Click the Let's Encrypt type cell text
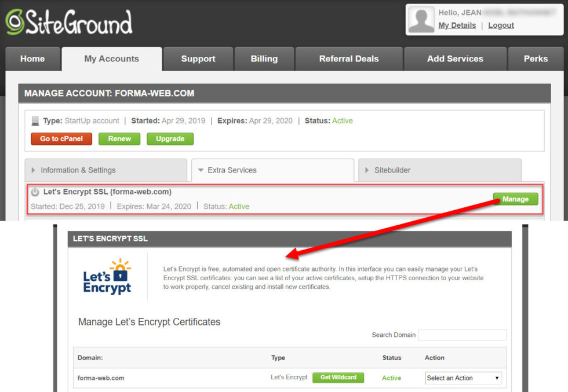This screenshot has height=392, width=568. [x=289, y=377]
